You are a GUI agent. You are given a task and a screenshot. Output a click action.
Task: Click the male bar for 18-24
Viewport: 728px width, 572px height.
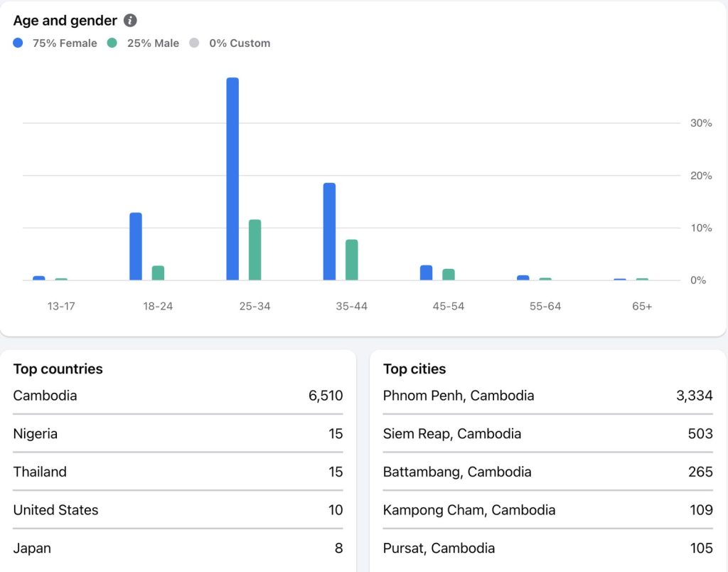(x=158, y=272)
